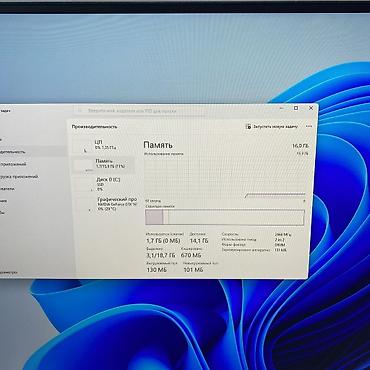This screenshot has height=370, width=370.
Task: Click the 130 МБ paged pool value
Action: point(156,270)
